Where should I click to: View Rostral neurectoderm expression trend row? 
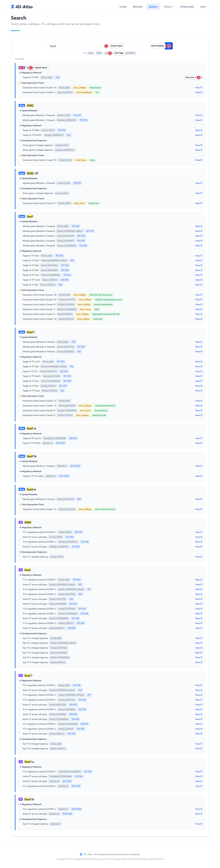(198, 305)
